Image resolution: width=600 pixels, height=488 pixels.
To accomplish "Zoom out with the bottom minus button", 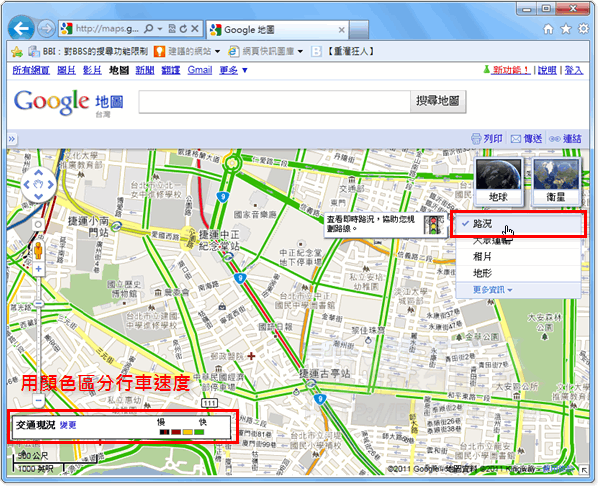I will pos(38,401).
